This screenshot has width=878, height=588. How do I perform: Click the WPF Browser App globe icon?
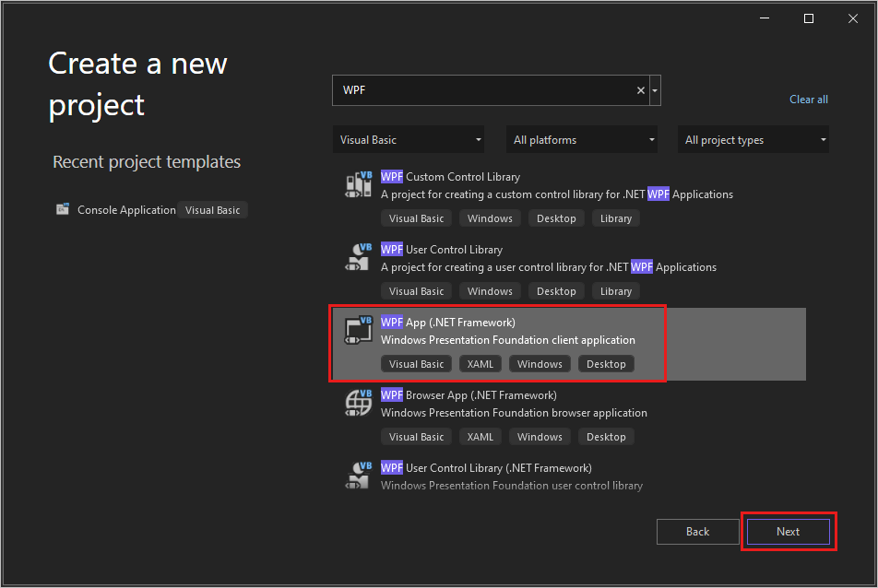pos(358,403)
